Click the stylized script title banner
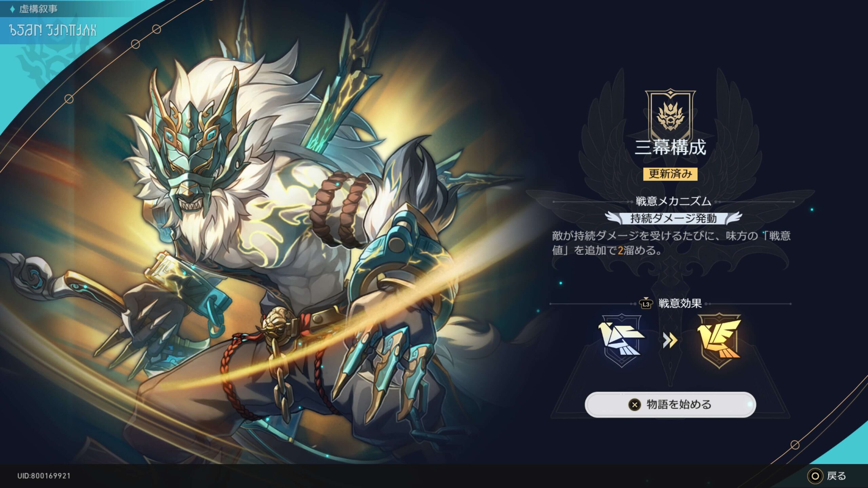 coord(53,30)
